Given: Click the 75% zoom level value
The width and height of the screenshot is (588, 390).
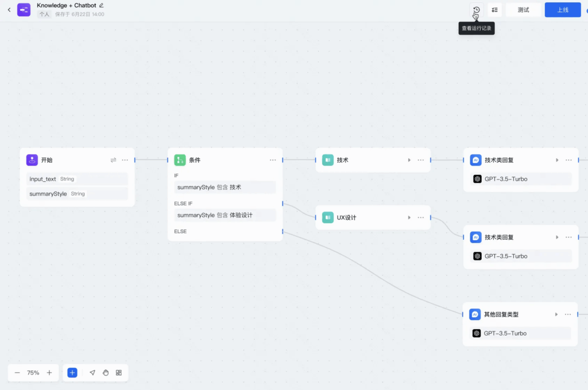Looking at the screenshot, I should tap(33, 373).
